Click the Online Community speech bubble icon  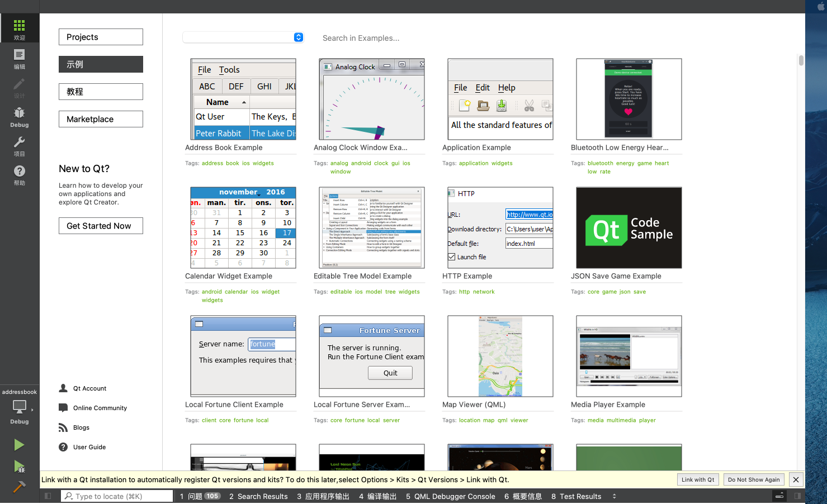(63, 408)
